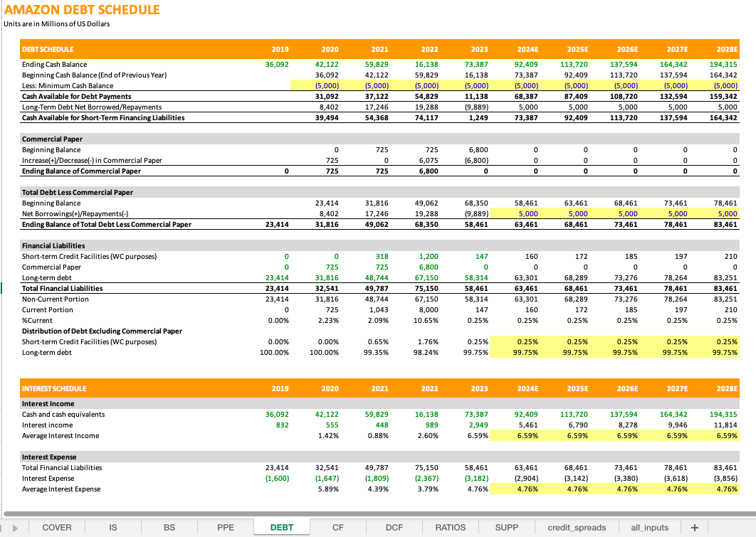Select 2024E Net Borrowings 5,000 cell
The height and width of the screenshot is (537, 756).
528,213
